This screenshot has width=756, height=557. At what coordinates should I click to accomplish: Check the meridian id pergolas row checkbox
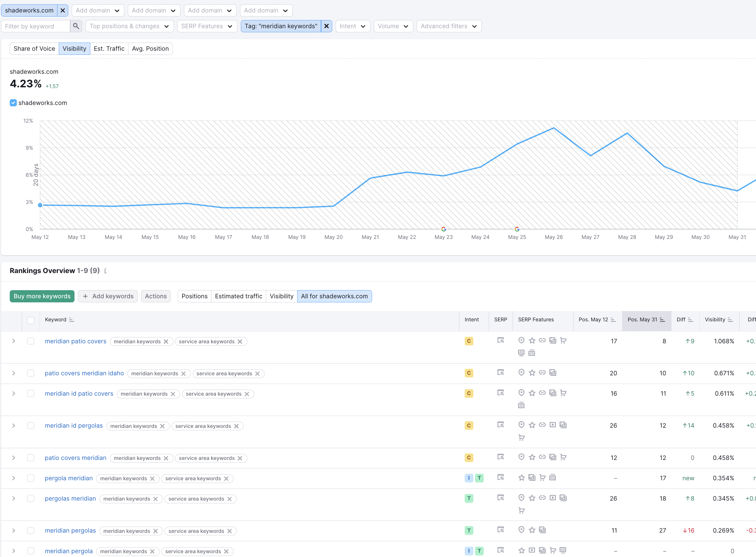click(31, 425)
